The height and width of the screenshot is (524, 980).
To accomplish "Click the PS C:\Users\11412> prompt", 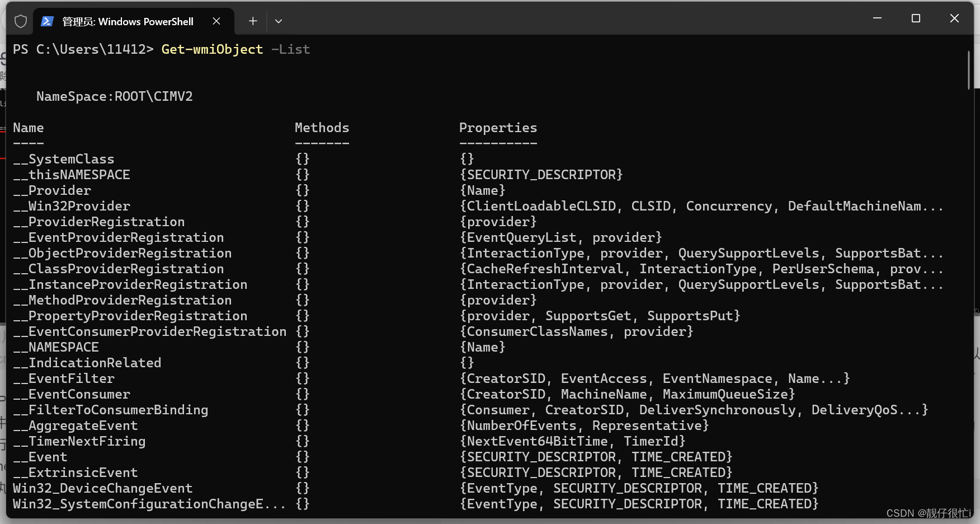I will 83,49.
